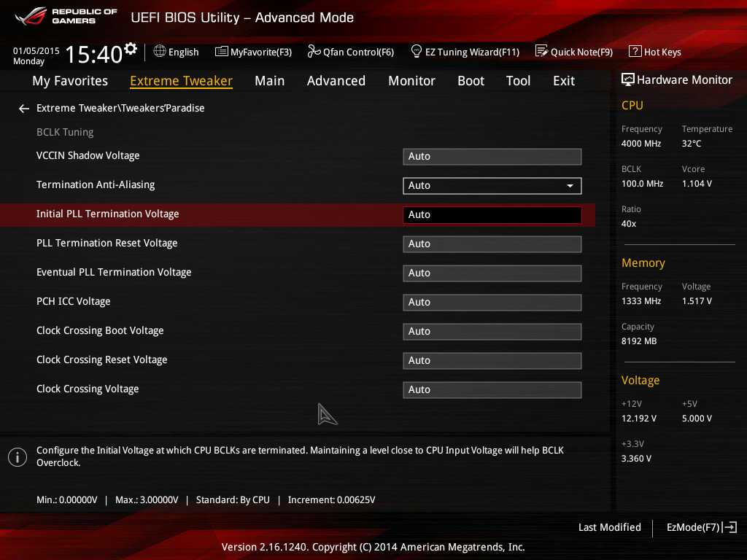Open MyFavorite(F3) folder icon
Viewport: 747px width, 560px height.
(x=222, y=52)
